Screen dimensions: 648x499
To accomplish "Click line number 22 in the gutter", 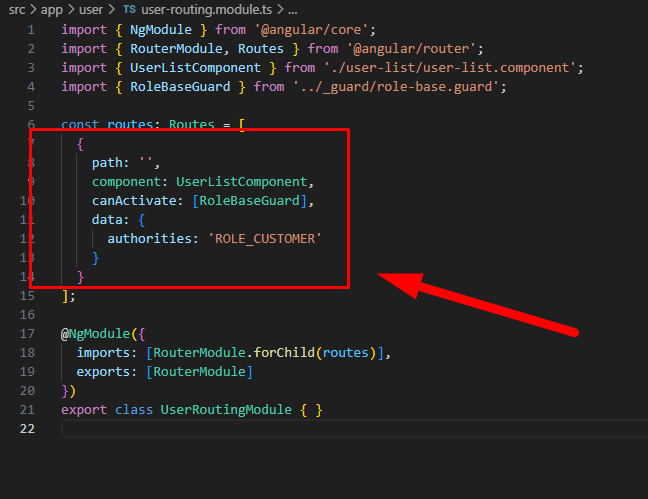I will tap(26, 429).
